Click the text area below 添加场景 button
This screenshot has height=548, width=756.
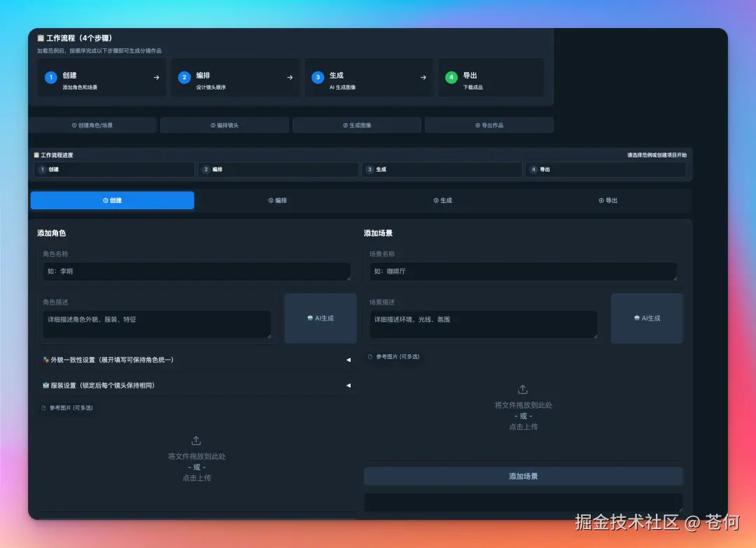click(x=524, y=503)
